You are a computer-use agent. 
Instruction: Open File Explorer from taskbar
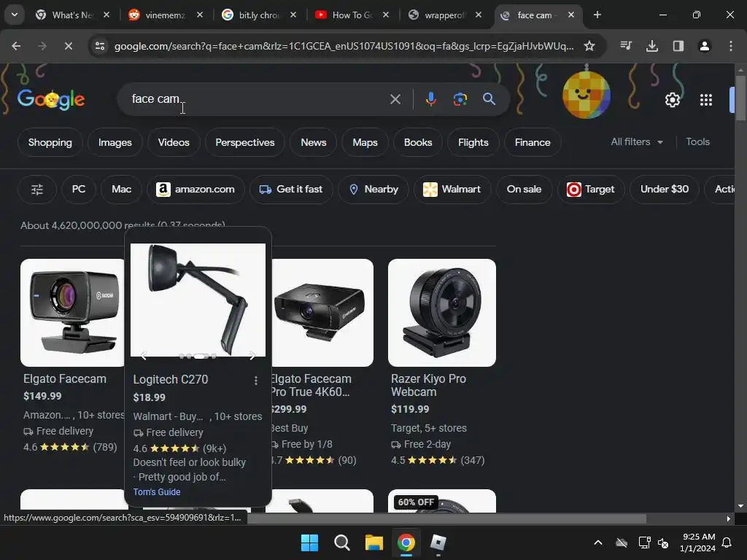coord(374,542)
